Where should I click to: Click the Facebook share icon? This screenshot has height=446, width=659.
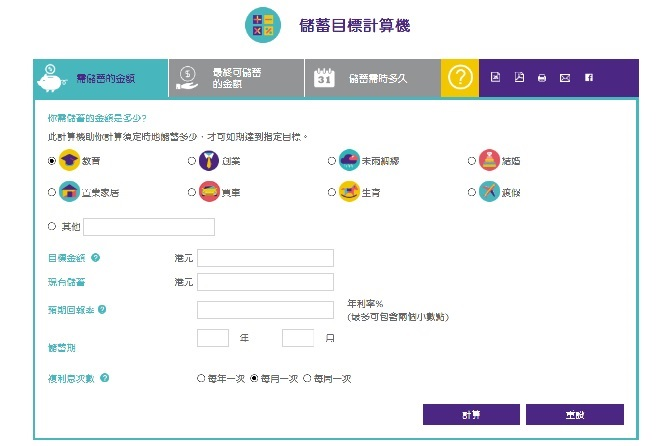(x=588, y=78)
